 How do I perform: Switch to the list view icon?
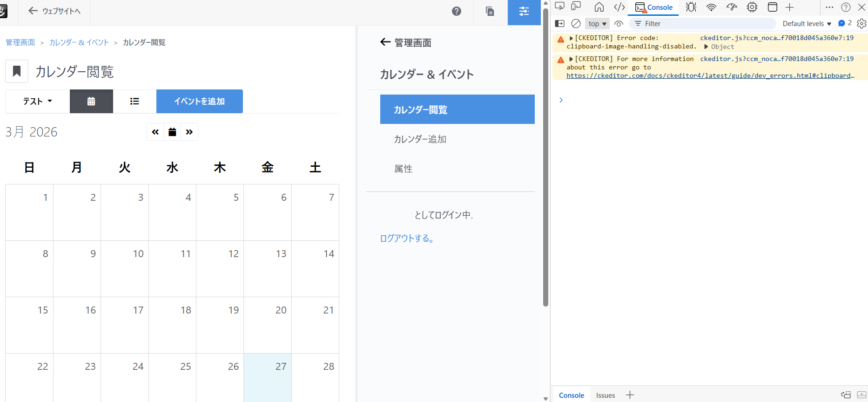[x=135, y=101]
